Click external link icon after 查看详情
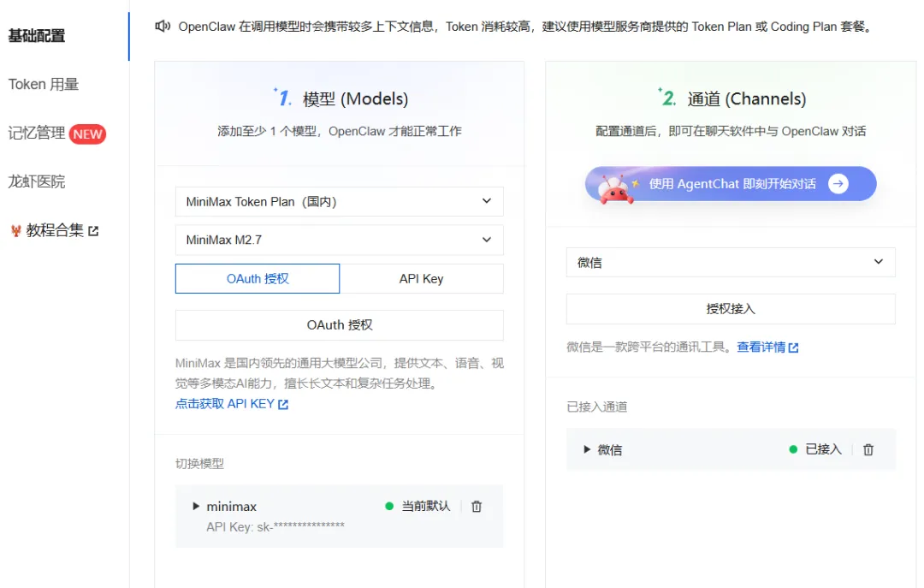This screenshot has width=924, height=588. [x=793, y=348]
